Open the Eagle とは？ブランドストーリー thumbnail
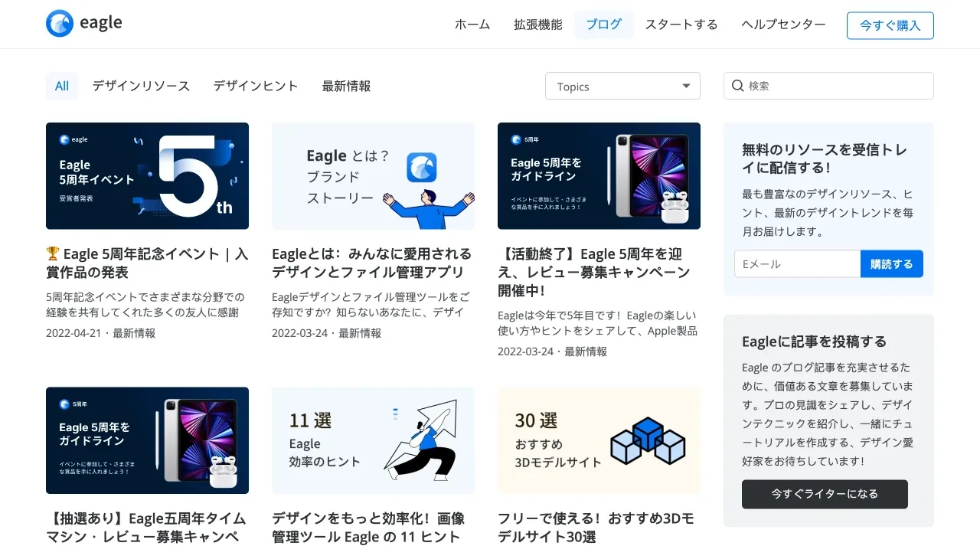 coord(373,176)
